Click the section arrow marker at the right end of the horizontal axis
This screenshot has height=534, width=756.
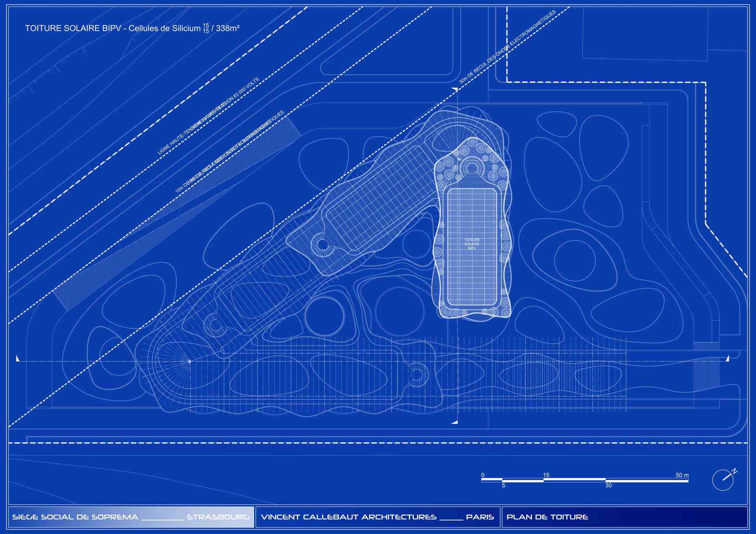tap(727, 359)
